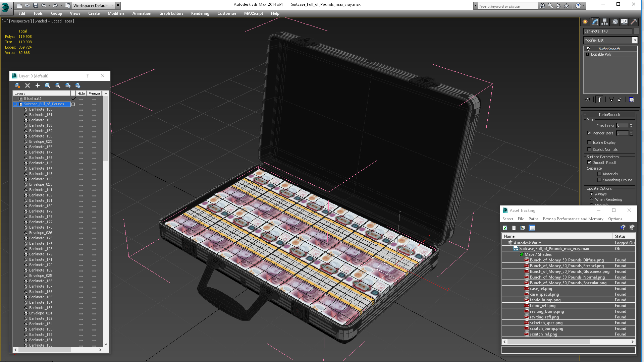Switch to the Create command panel tab
The height and width of the screenshot is (362, 644).
tap(585, 22)
